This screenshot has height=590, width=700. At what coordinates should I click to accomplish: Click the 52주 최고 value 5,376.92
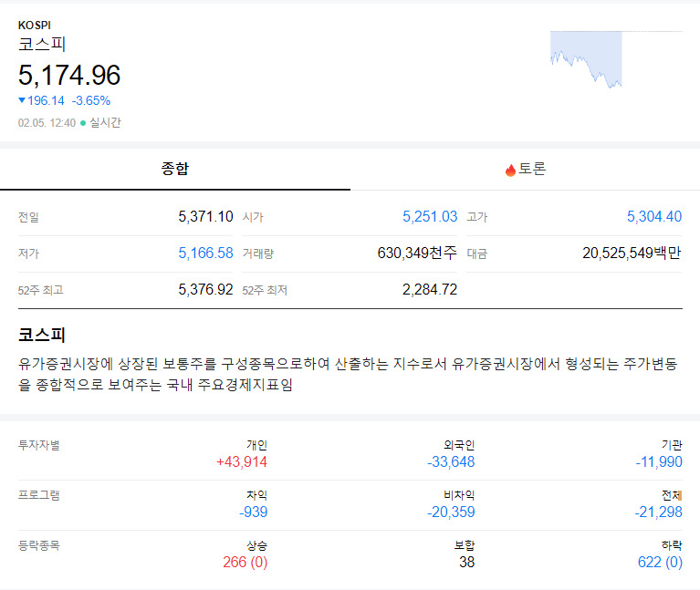click(x=205, y=290)
